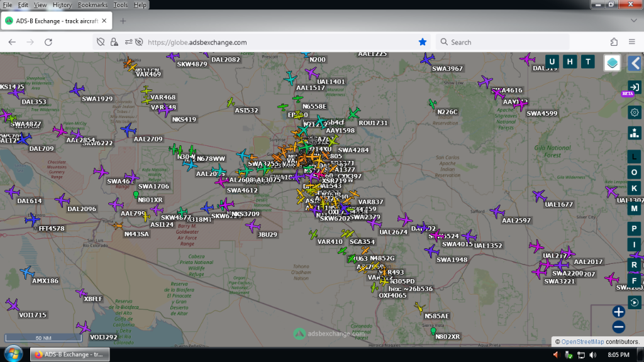Open the browser hamburger application menu

point(632,42)
